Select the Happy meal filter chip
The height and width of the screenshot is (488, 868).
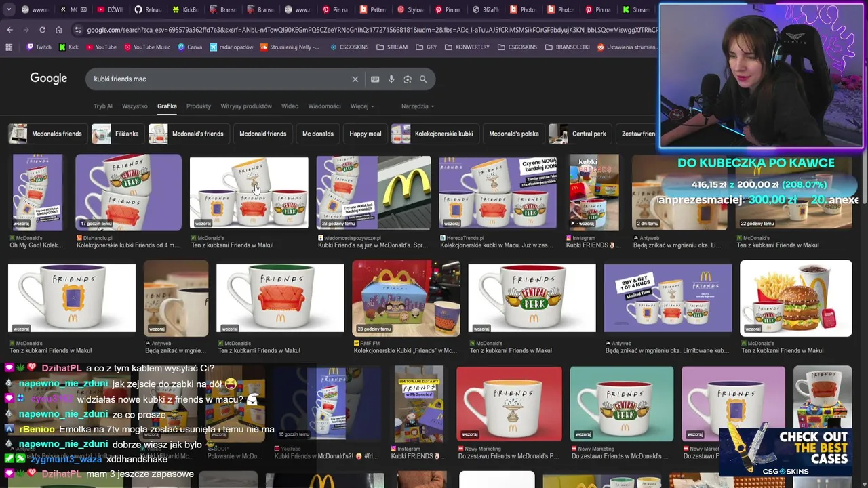(365, 134)
